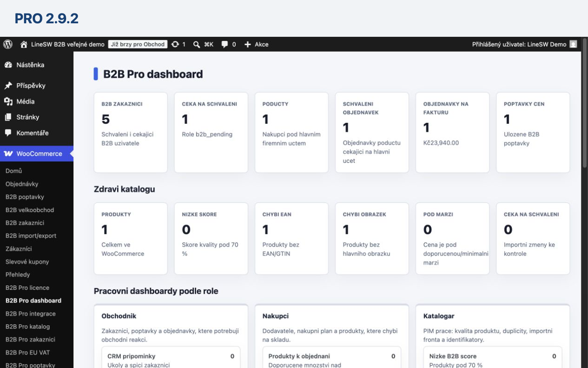Click the Média icon in the sidebar
Viewport: 588px width, 368px height.
8,101
